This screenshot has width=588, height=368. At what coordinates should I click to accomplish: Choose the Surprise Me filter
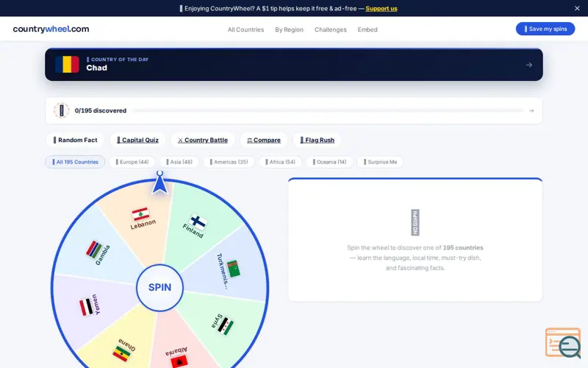(380, 162)
